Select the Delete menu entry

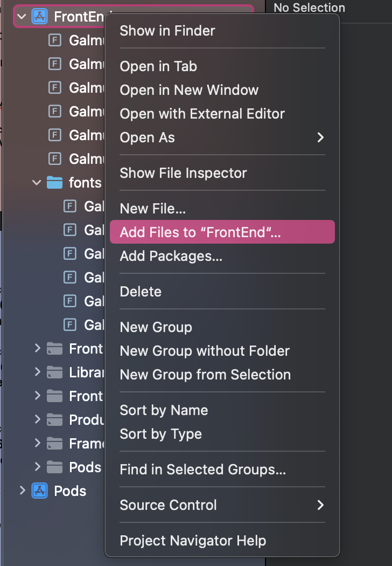pos(141,292)
